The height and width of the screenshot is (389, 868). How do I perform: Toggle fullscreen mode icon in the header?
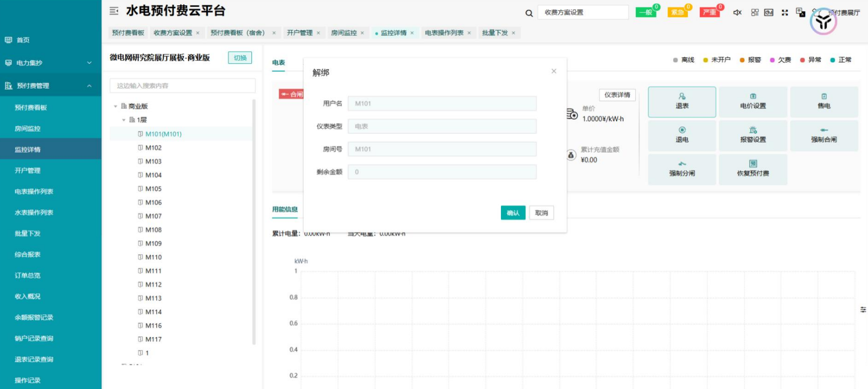785,12
